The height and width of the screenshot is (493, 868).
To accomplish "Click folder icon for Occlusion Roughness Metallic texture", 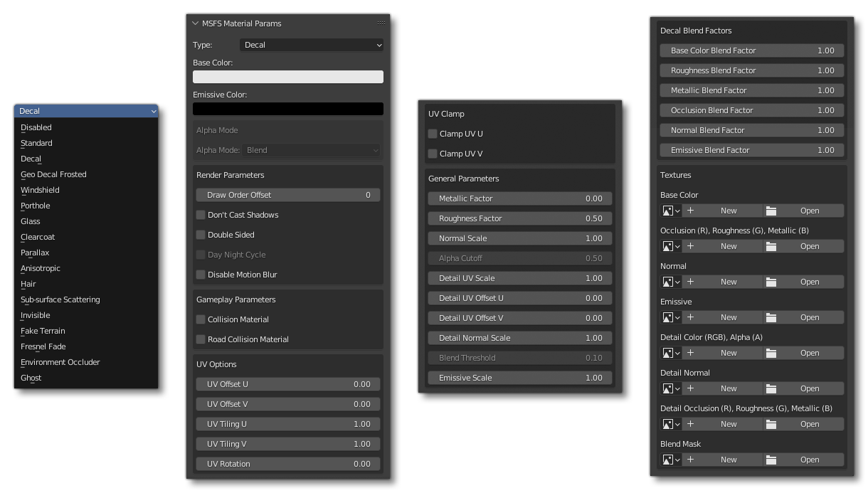I will [771, 246].
